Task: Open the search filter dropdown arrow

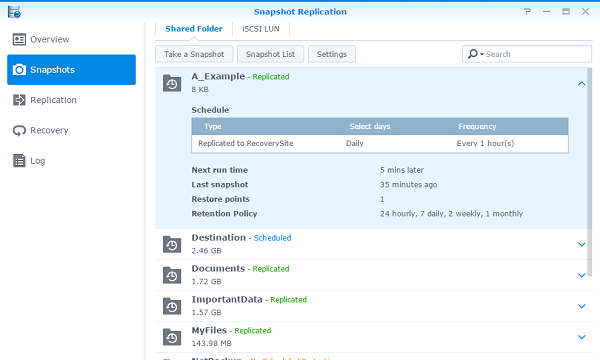Action: 482,54
